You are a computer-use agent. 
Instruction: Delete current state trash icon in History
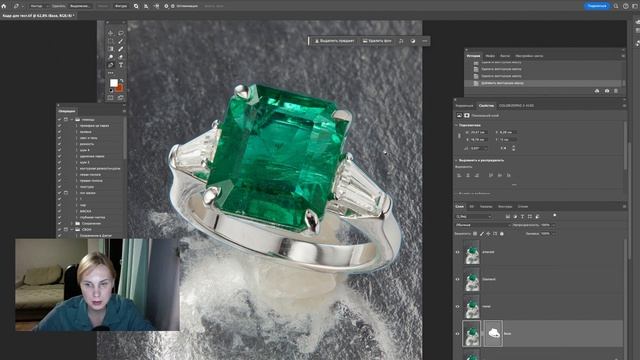pos(616,91)
